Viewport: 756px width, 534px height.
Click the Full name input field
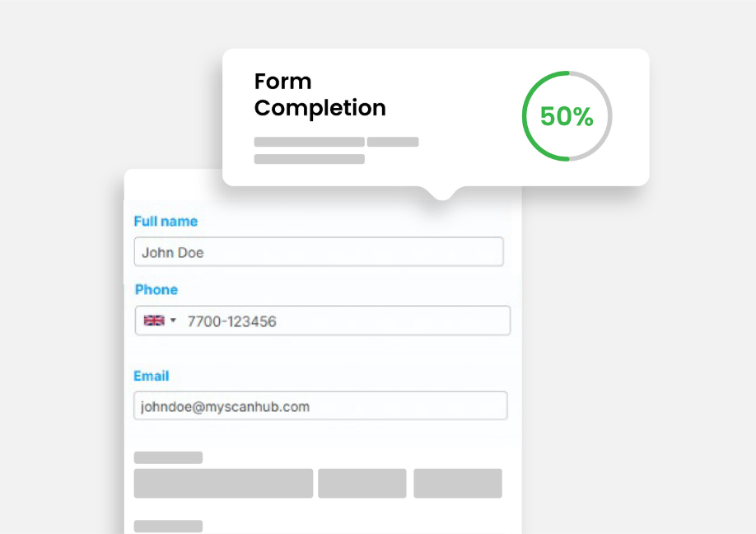(x=319, y=252)
